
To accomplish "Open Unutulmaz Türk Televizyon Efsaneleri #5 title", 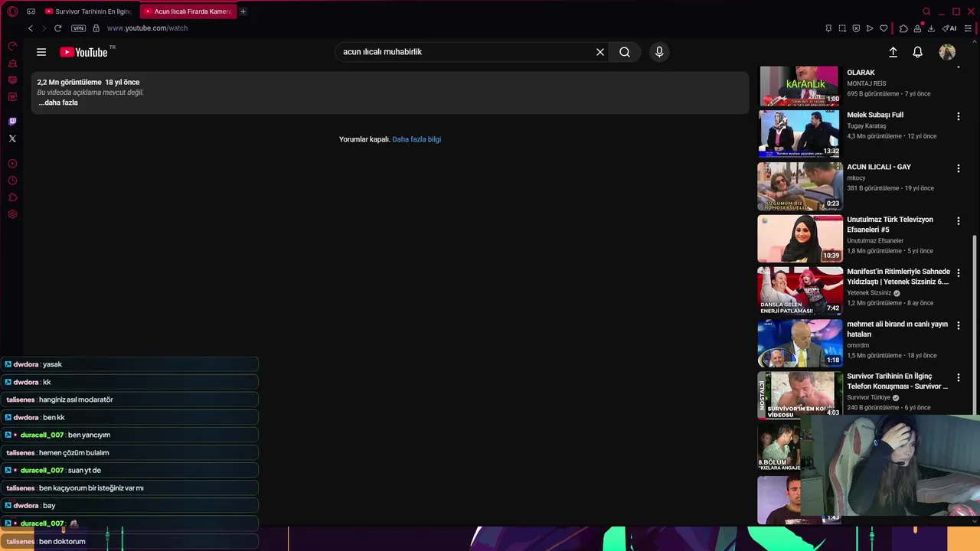I will (890, 224).
